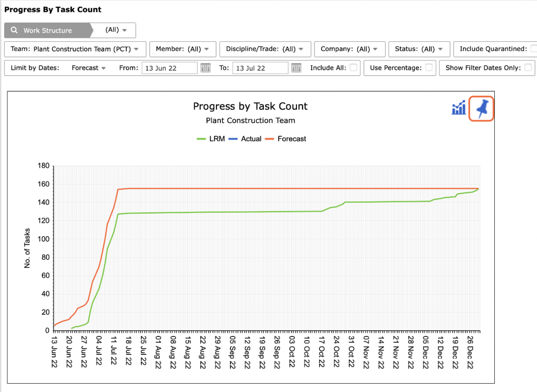Click the Work Structure button
537x392 pixels.
(x=47, y=30)
